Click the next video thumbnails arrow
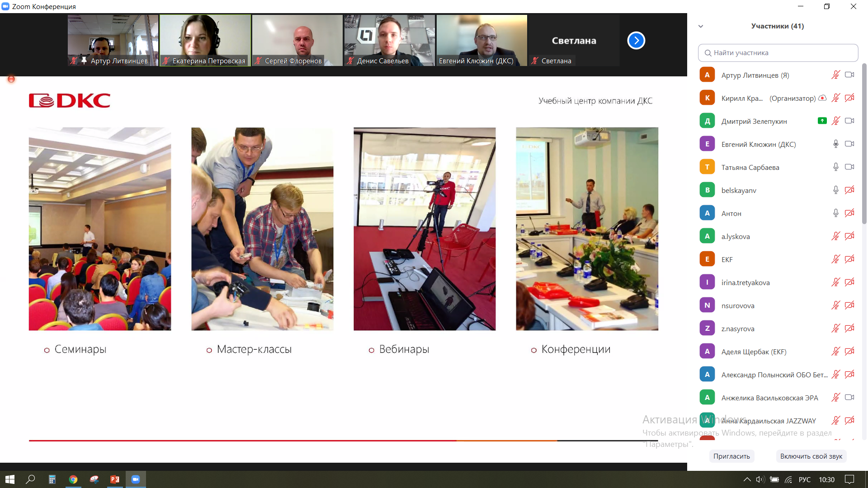868x488 pixels. (x=636, y=41)
